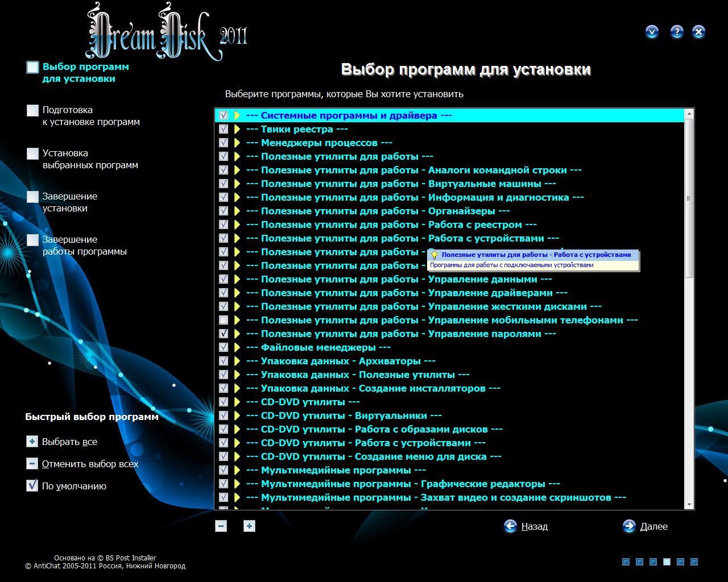This screenshot has width=728, height=582.
Task: Click the list scrollbar down arrow
Action: click(689, 504)
